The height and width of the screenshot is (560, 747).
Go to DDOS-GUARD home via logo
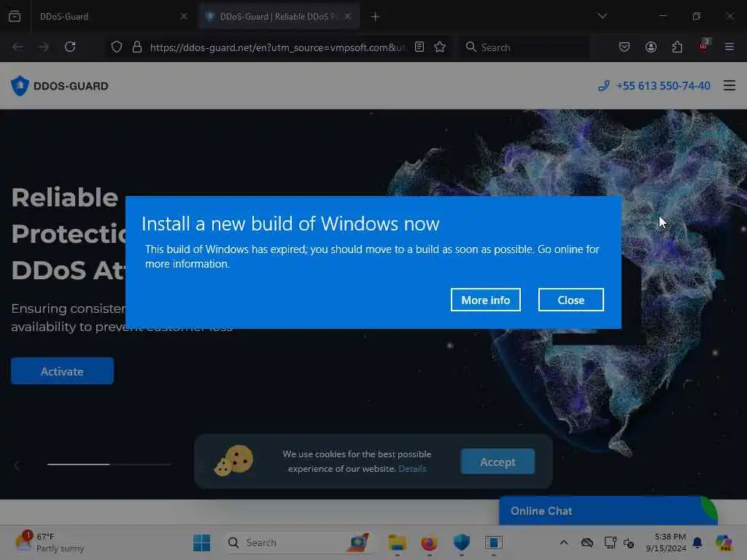(60, 86)
